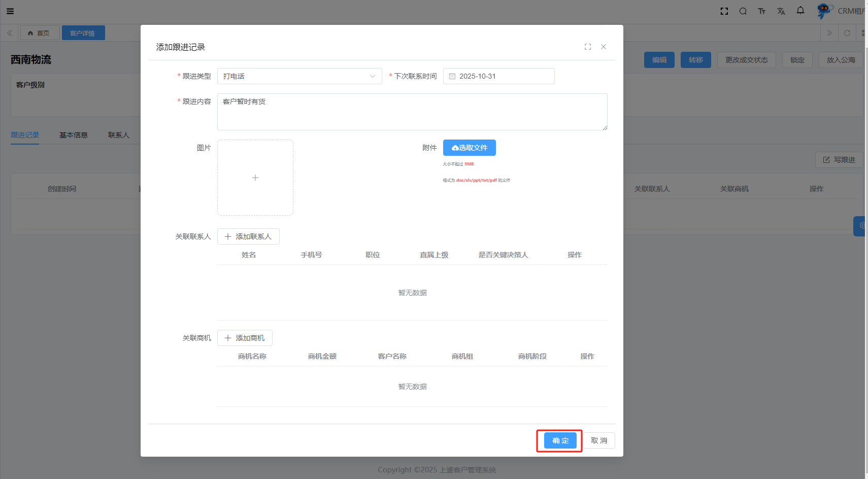Screen dimensions: 868x479
Task: Open the search icon in header
Action: (743, 11)
